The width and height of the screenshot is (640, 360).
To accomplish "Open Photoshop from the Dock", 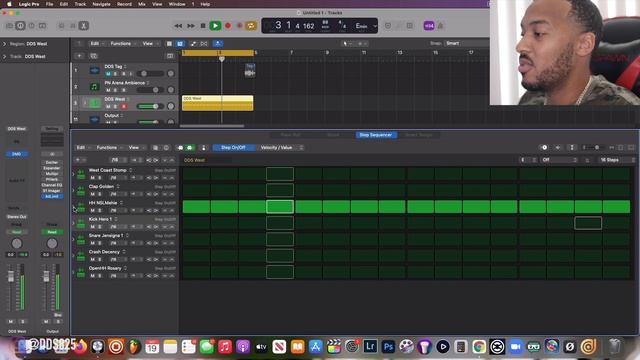I will click(388, 347).
